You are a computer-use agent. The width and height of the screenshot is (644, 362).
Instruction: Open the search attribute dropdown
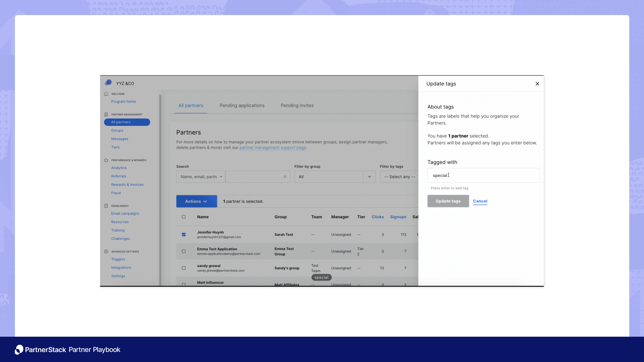(x=200, y=177)
